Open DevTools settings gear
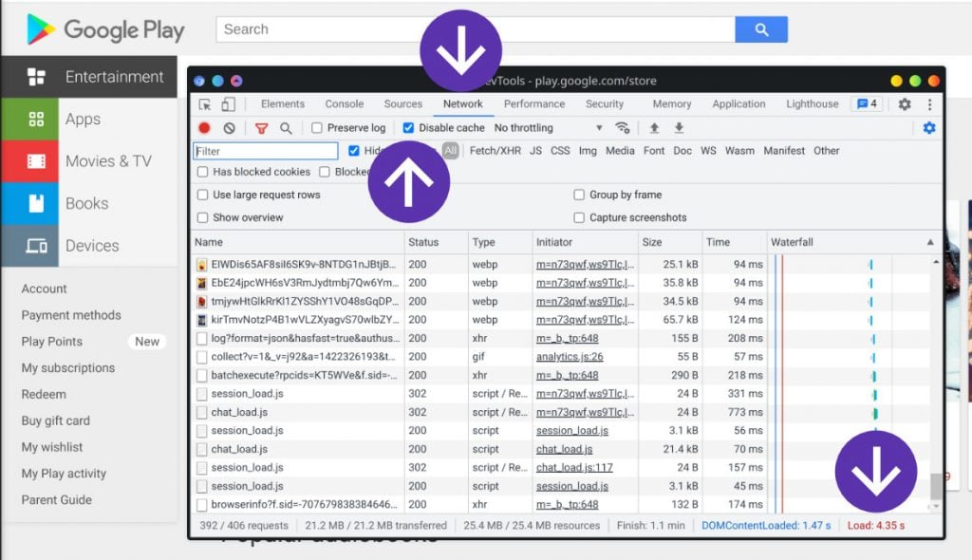Screen dimensions: 972x560 (904, 104)
